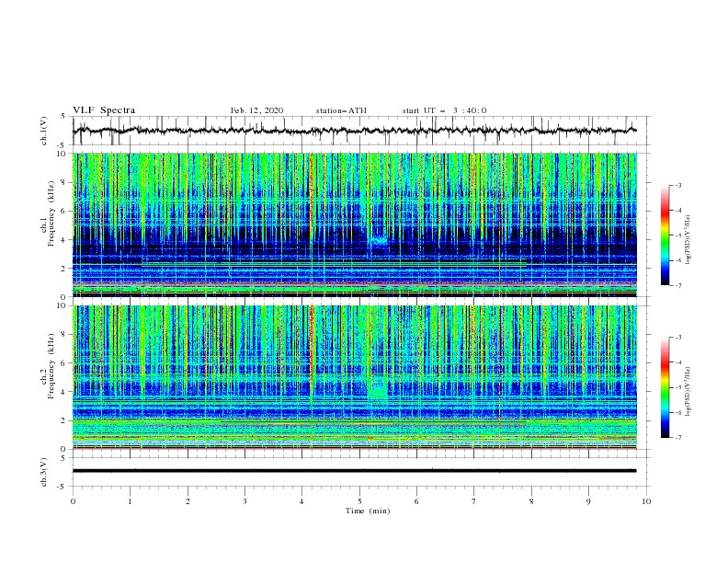Click inside the ch.2 spectrogram panel
728x563 pixels.
pos(355,377)
